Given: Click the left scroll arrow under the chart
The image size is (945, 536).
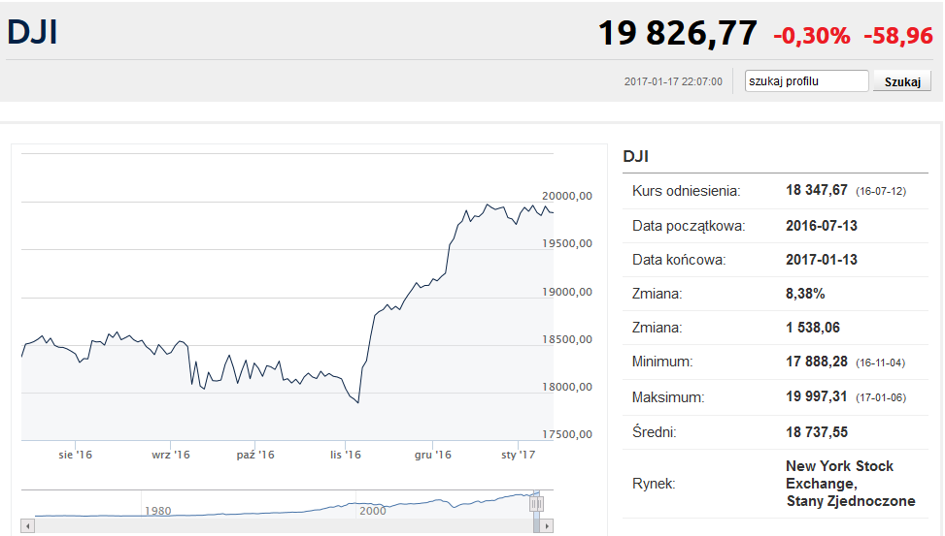Looking at the screenshot, I should coord(28,526).
